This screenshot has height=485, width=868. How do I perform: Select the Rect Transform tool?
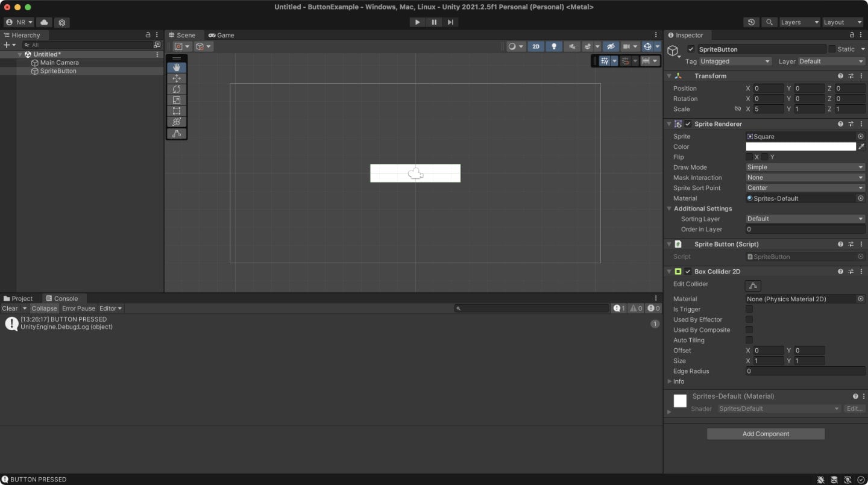coord(177,111)
